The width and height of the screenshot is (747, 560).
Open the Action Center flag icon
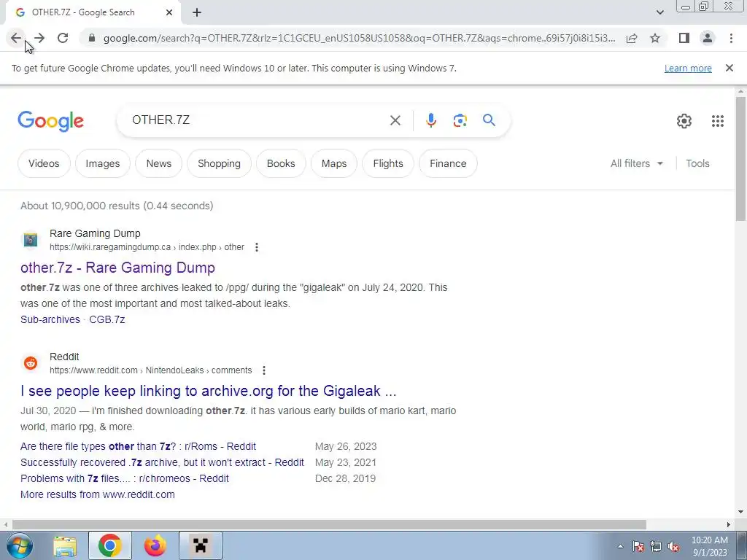pos(638,546)
